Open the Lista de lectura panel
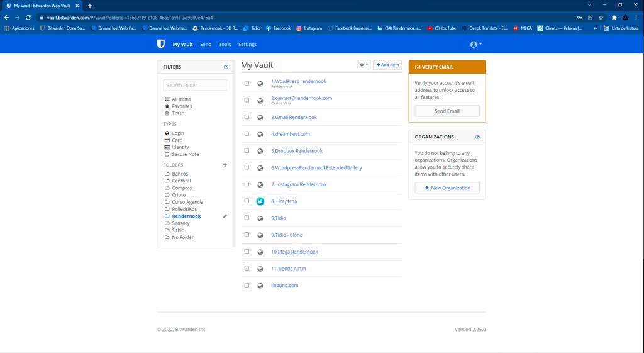This screenshot has height=353, width=644. (621, 28)
